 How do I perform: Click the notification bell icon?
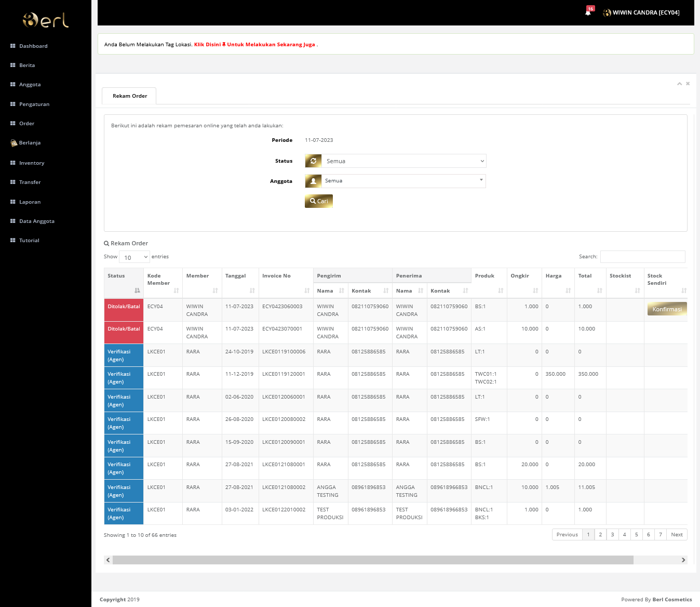click(x=588, y=12)
